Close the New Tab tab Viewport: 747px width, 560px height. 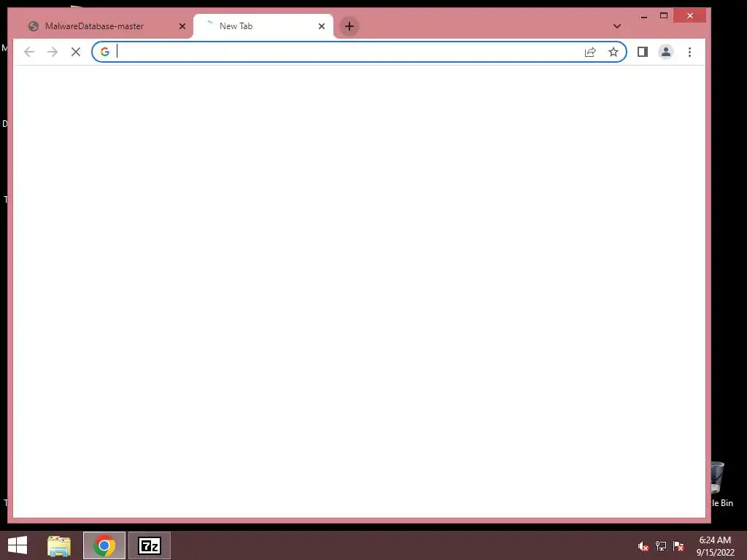tap(322, 26)
